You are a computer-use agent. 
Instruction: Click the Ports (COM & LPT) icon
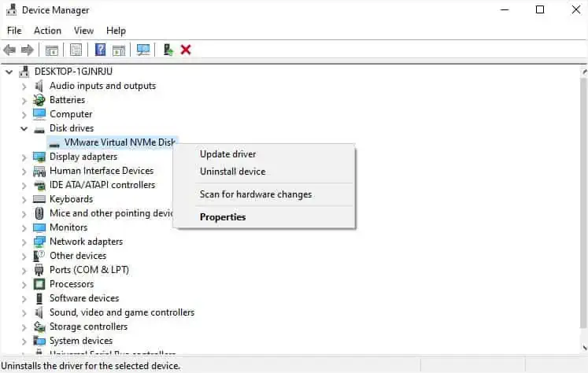(39, 270)
